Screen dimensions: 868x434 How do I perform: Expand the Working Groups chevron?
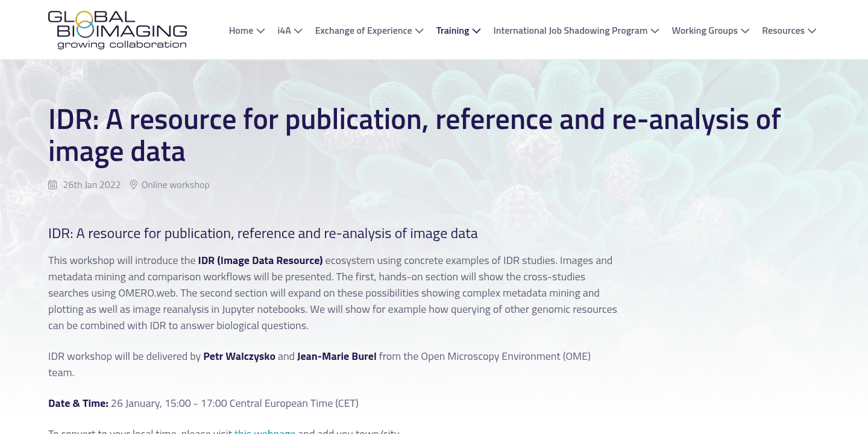(x=745, y=31)
